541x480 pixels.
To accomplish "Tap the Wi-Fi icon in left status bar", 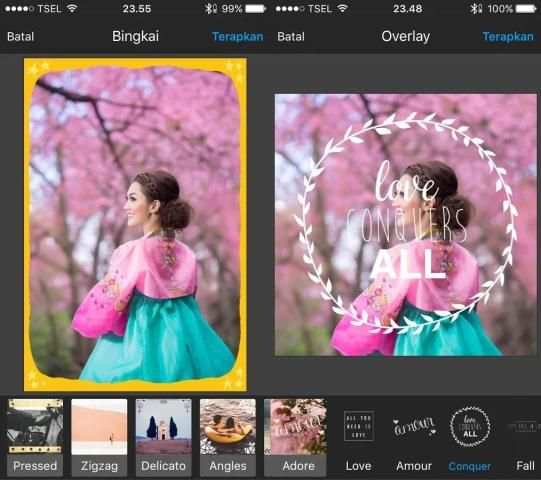I will point(72,8).
